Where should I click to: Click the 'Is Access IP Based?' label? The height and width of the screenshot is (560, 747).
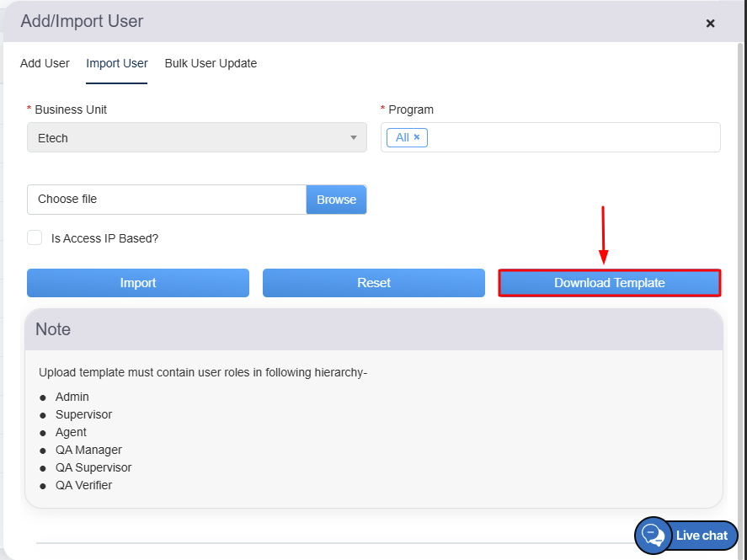pyautogui.click(x=104, y=238)
